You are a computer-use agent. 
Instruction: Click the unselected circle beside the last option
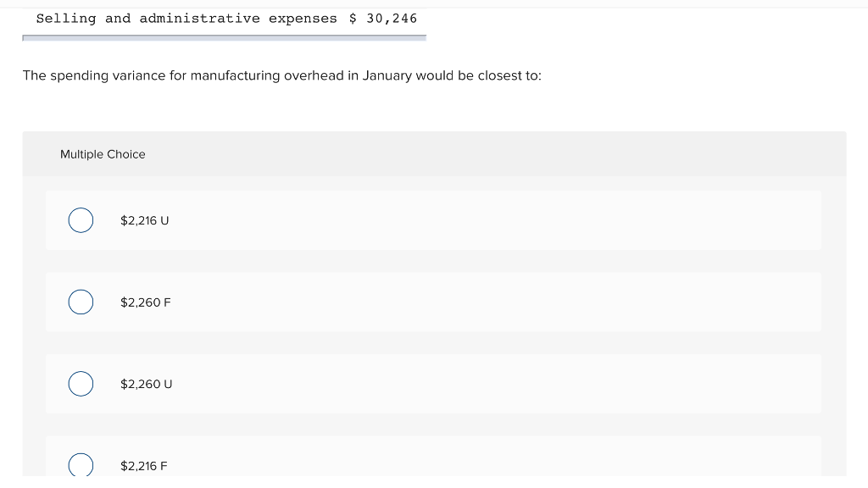[81, 465]
